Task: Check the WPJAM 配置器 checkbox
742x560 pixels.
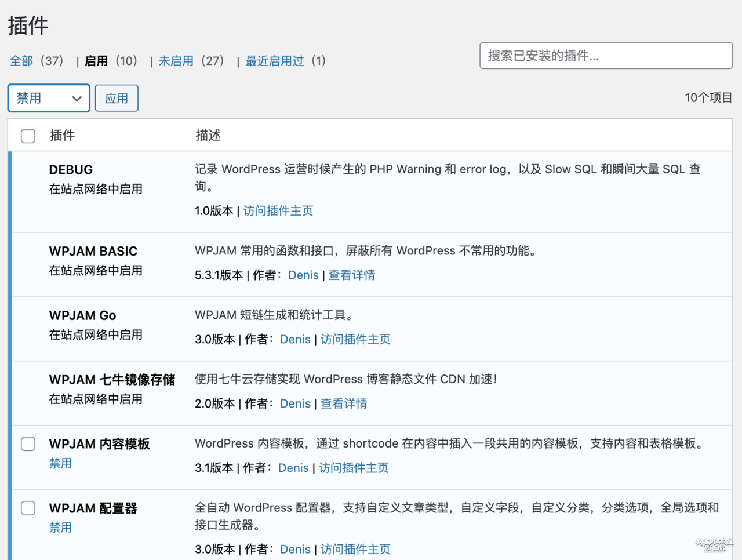Action: (28, 508)
